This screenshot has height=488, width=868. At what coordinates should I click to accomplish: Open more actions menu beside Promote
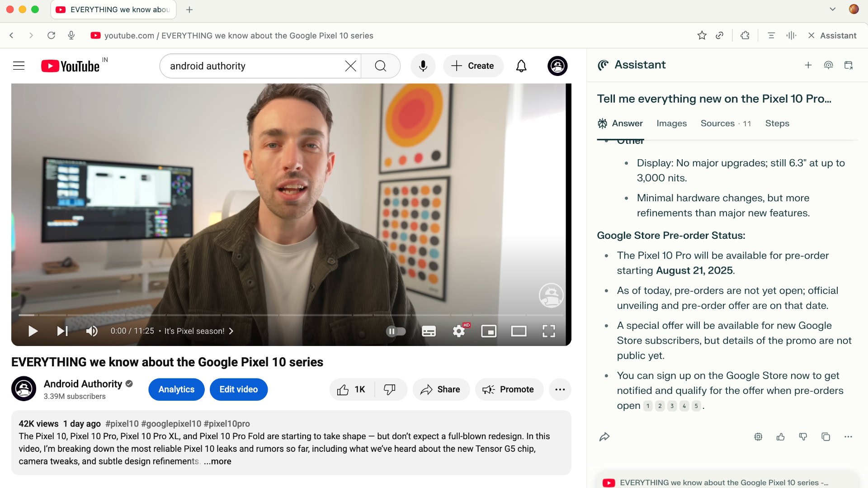[x=560, y=389]
